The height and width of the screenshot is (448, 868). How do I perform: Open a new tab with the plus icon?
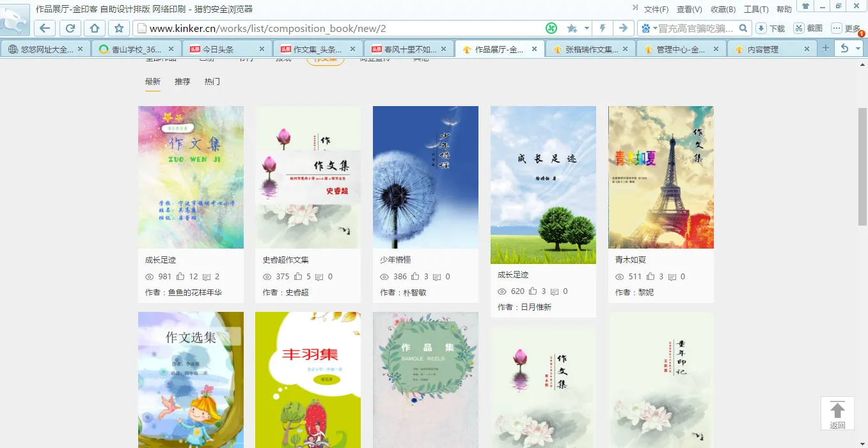(825, 49)
